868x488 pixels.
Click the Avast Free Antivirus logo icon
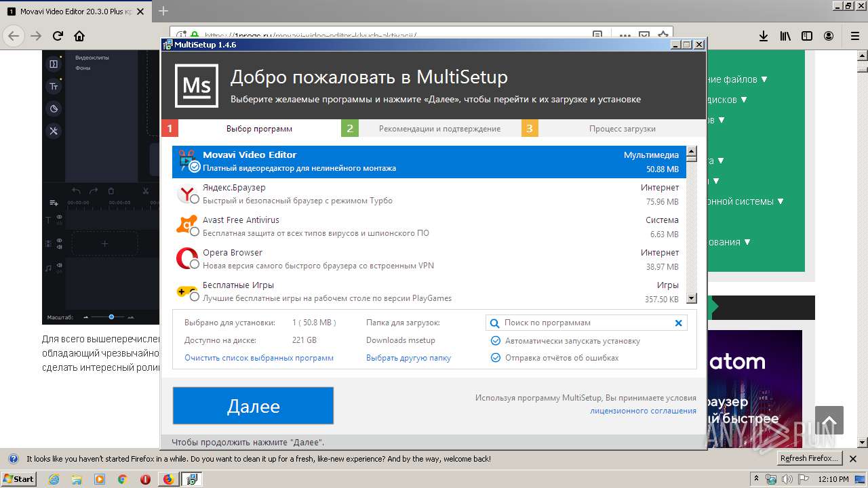coord(186,226)
